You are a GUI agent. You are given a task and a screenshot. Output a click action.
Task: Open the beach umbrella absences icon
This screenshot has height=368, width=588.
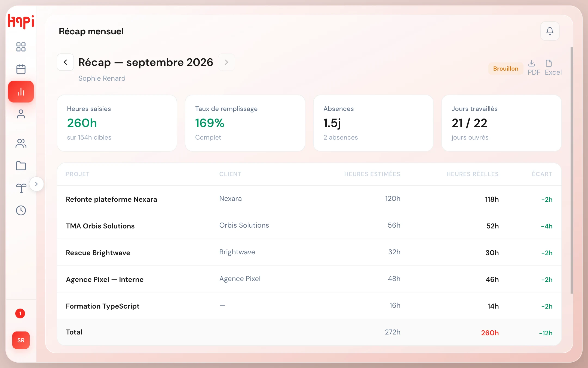(x=21, y=188)
